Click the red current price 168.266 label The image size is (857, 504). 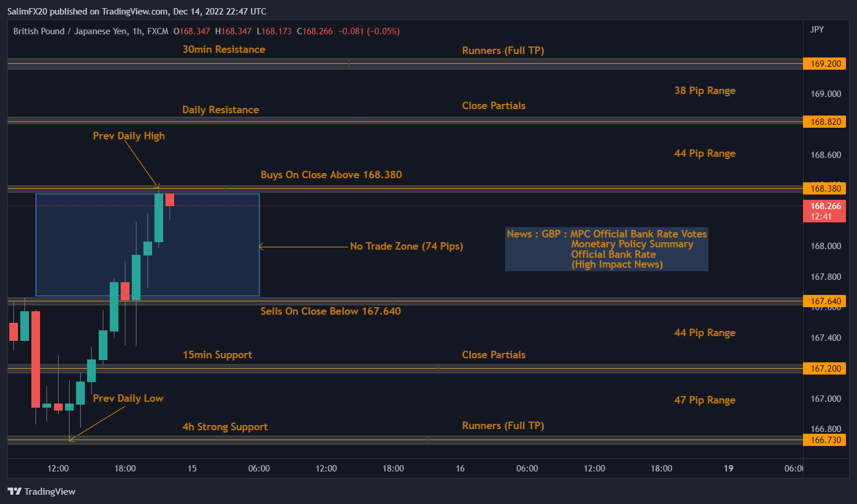(824, 211)
